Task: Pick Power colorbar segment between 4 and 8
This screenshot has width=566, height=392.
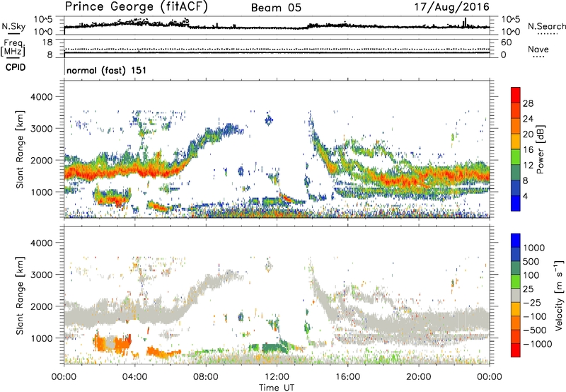Action: coord(516,188)
